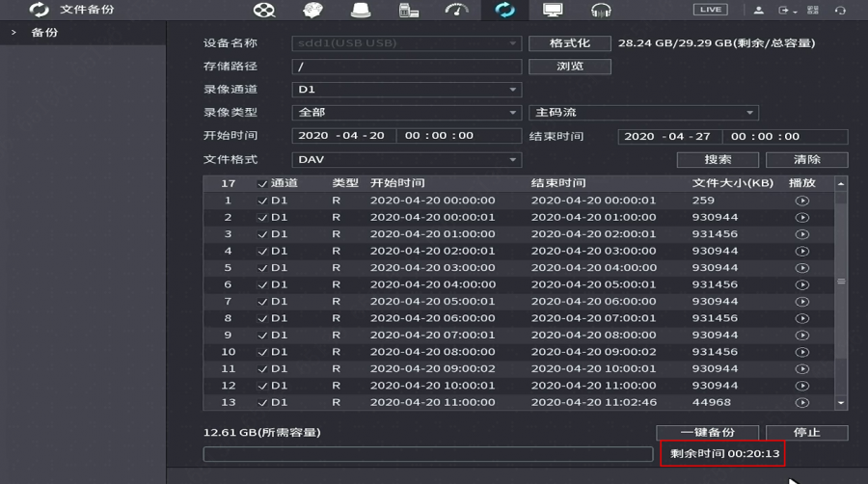Open the user account icon

pyautogui.click(x=758, y=10)
